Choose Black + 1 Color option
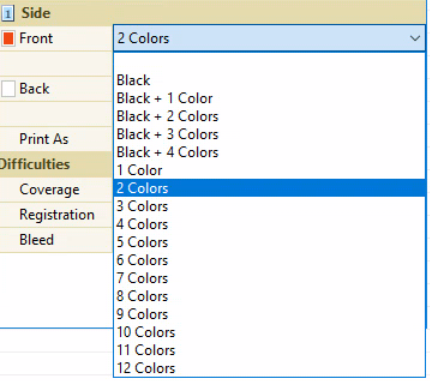430x381 pixels. 269,98
